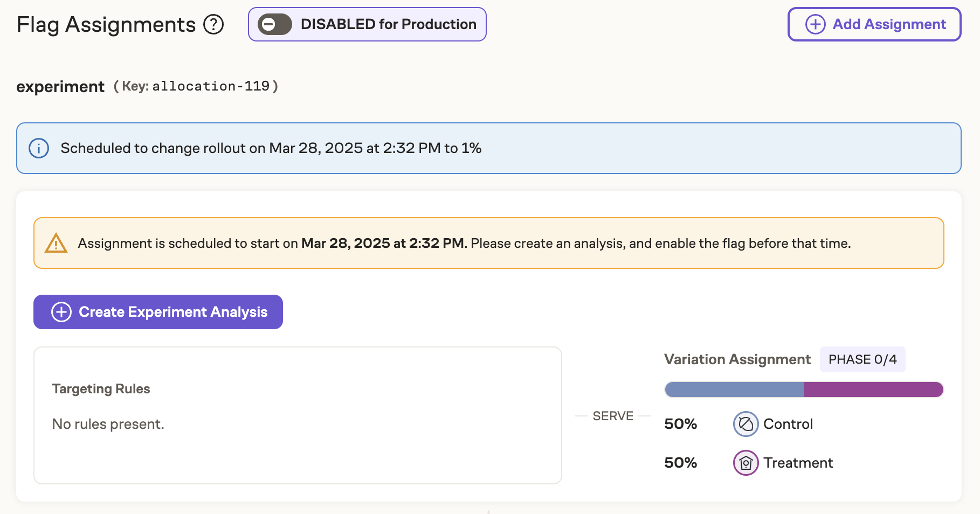Toggle the Production enable switch

click(x=275, y=24)
